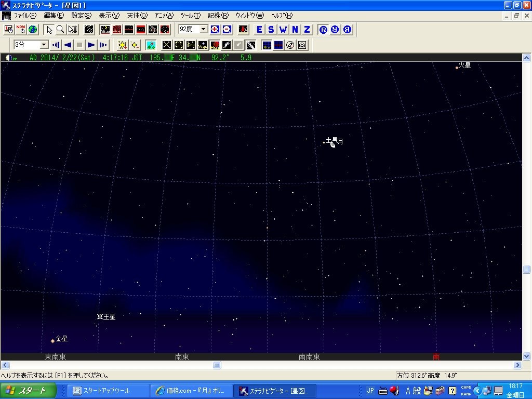Viewport: 532px width, 399px height.
Task: Open the 92度 field-of-view dropdown
Action: (203, 30)
